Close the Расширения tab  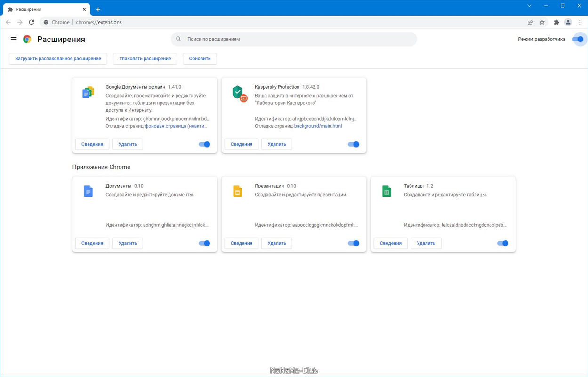click(x=84, y=9)
